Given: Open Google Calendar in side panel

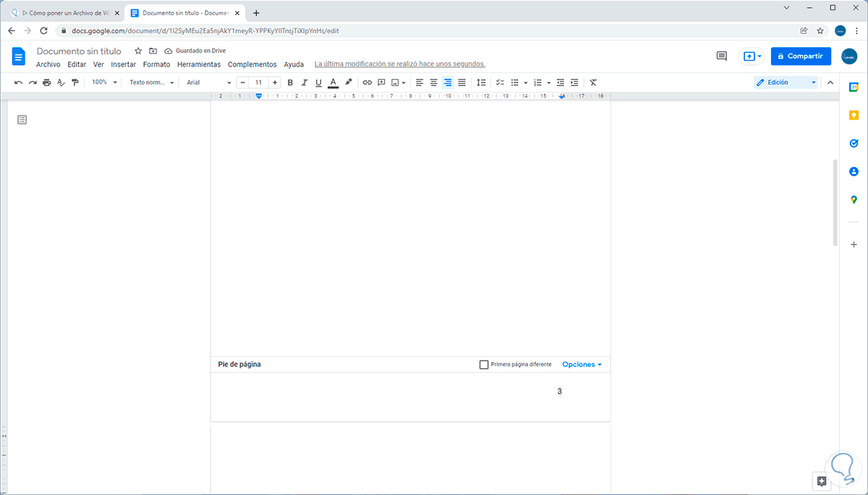Looking at the screenshot, I should click(x=854, y=88).
